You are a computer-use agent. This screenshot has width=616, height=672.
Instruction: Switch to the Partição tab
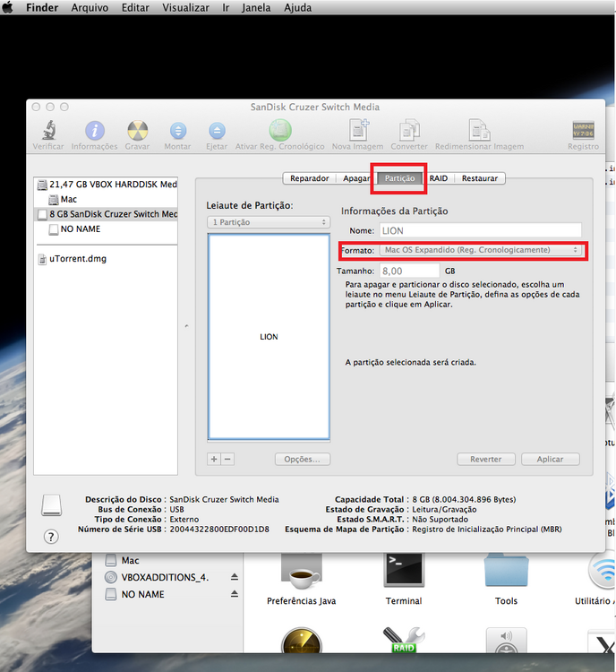coord(399,178)
